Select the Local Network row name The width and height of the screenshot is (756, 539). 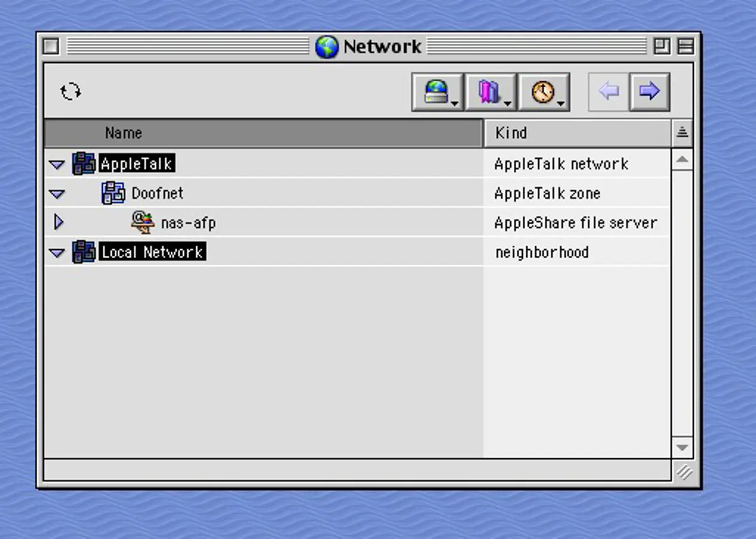153,252
